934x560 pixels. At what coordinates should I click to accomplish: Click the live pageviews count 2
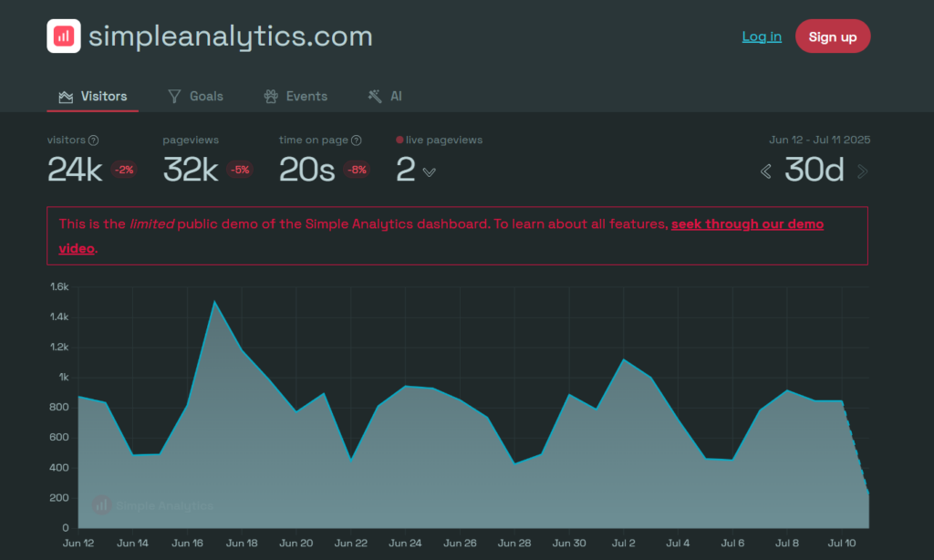(x=405, y=170)
